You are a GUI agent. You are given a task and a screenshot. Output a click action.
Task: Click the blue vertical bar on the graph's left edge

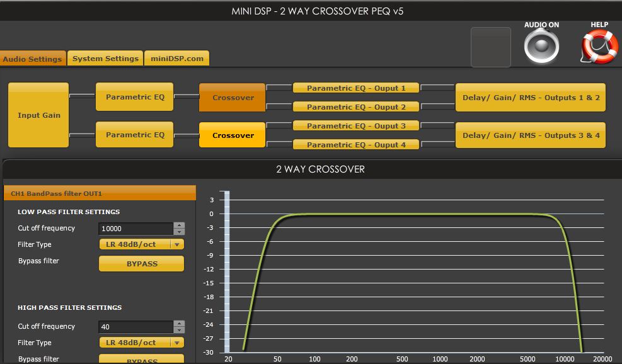click(x=227, y=272)
